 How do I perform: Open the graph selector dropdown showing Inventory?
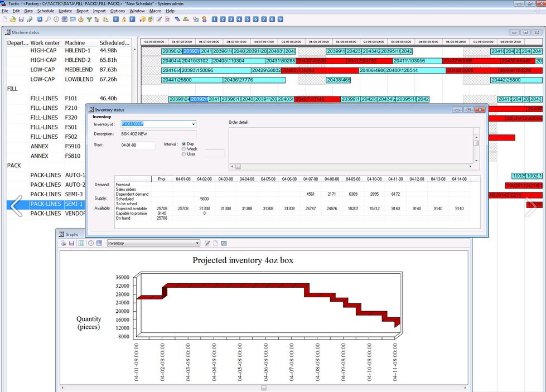197,243
